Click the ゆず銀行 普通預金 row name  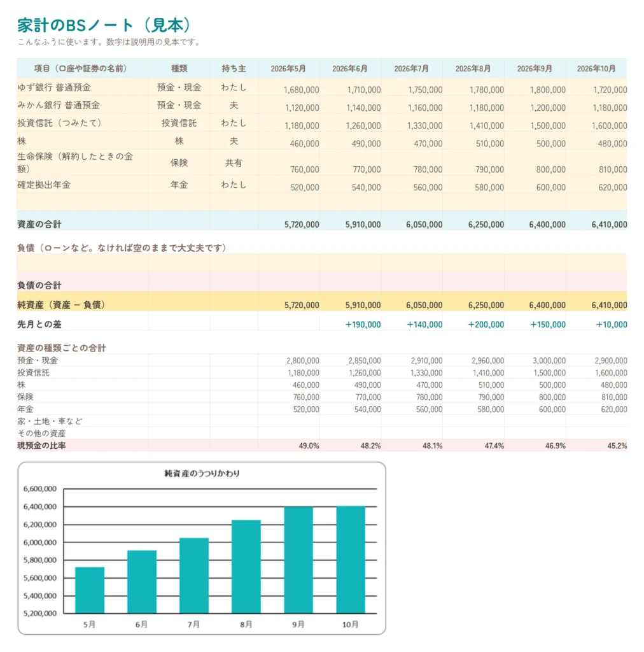(x=54, y=87)
